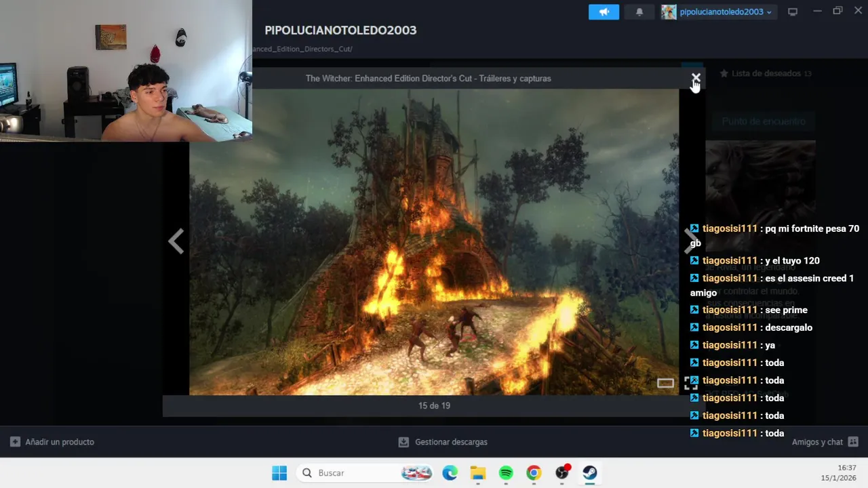Click chat message see prime

749,310
